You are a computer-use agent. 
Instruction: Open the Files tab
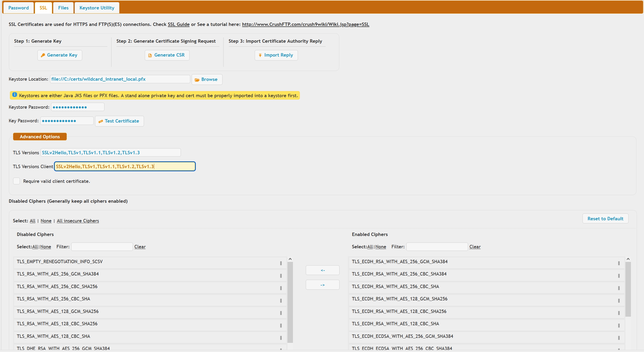tap(63, 8)
